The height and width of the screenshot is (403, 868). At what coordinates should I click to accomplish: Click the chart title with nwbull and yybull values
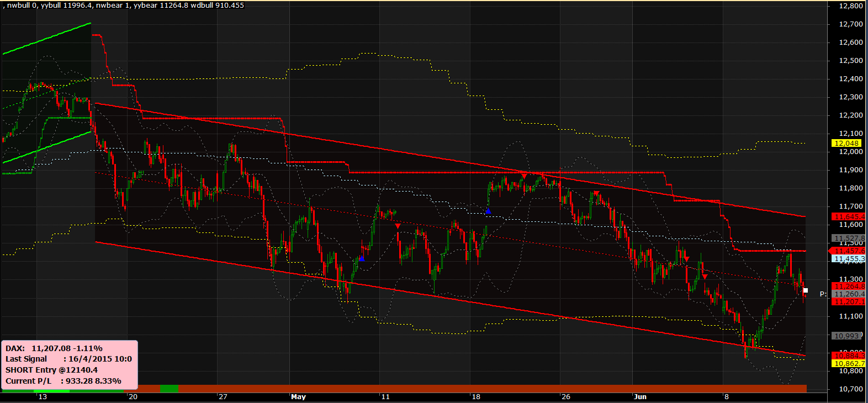123,5
